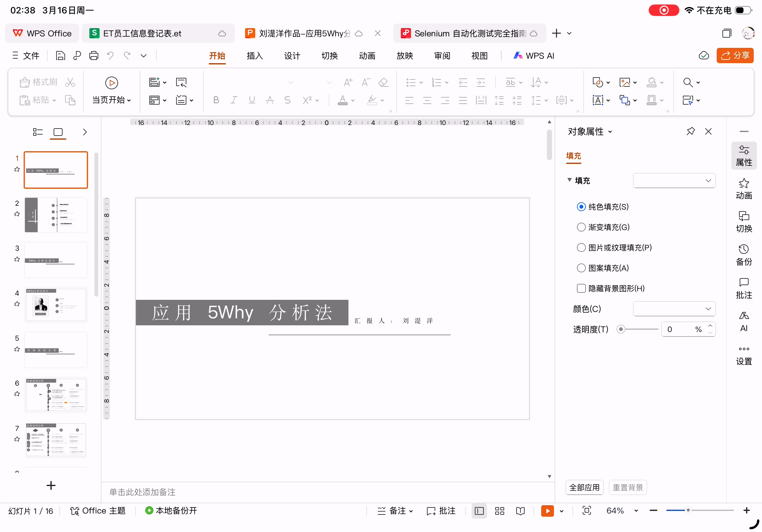Open the Insert (插入) ribbon tab
This screenshot has height=532, width=762.
coord(255,56)
